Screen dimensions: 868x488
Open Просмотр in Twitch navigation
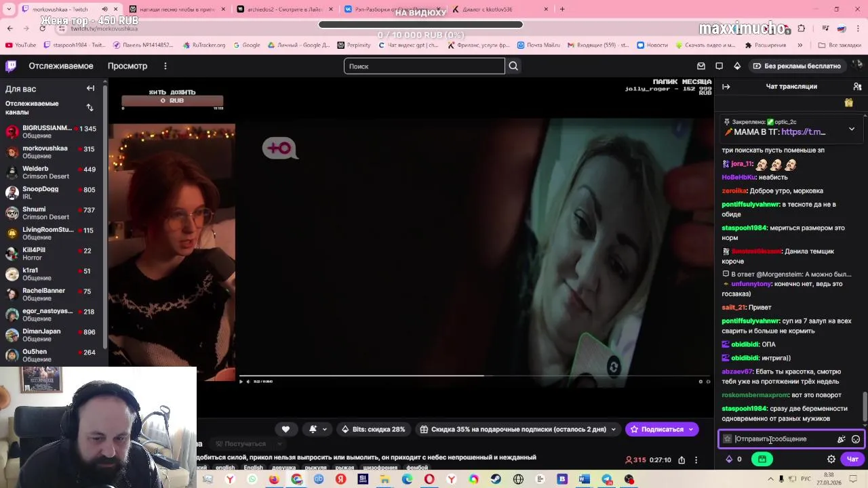(x=127, y=66)
